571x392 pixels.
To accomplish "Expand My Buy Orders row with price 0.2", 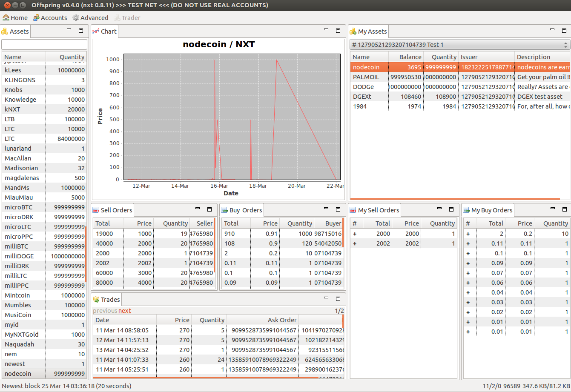I will [468, 234].
